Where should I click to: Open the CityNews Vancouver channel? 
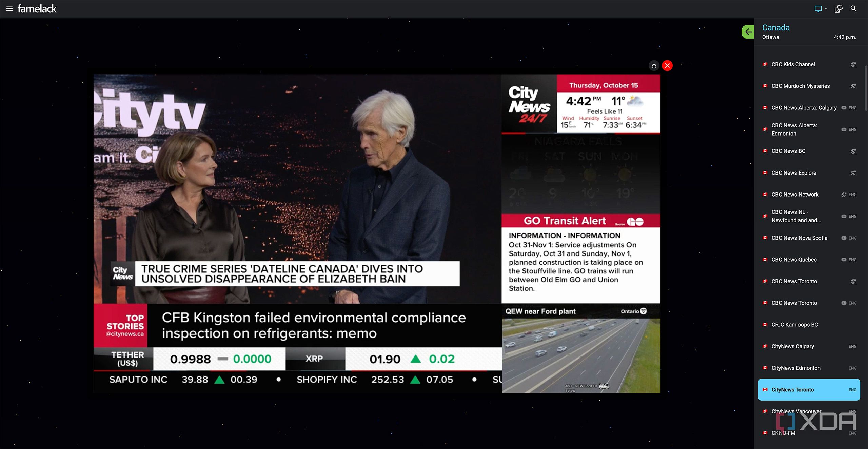(809, 411)
